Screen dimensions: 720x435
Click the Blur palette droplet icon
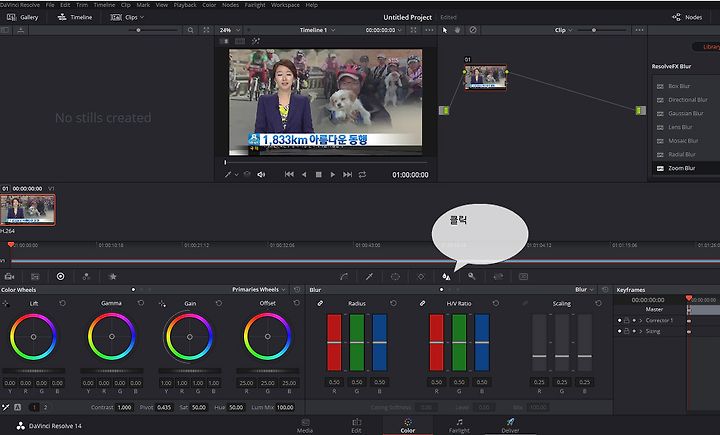[x=446, y=277]
